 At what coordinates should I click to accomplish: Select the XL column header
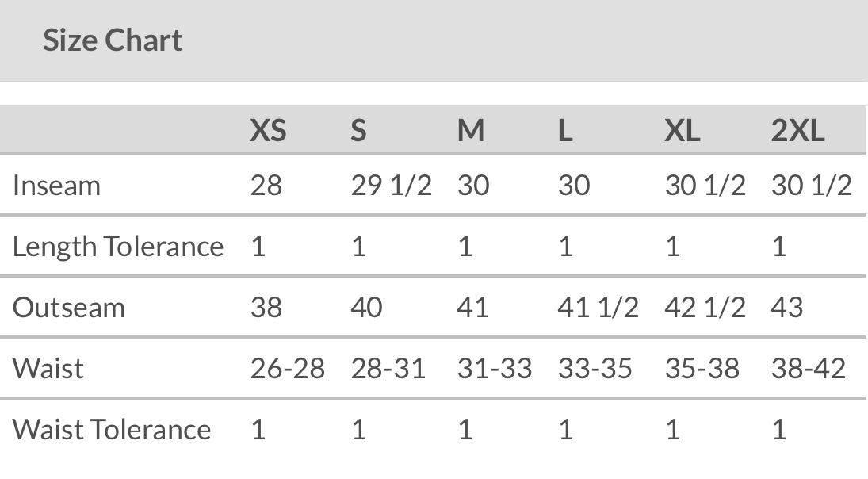point(682,130)
